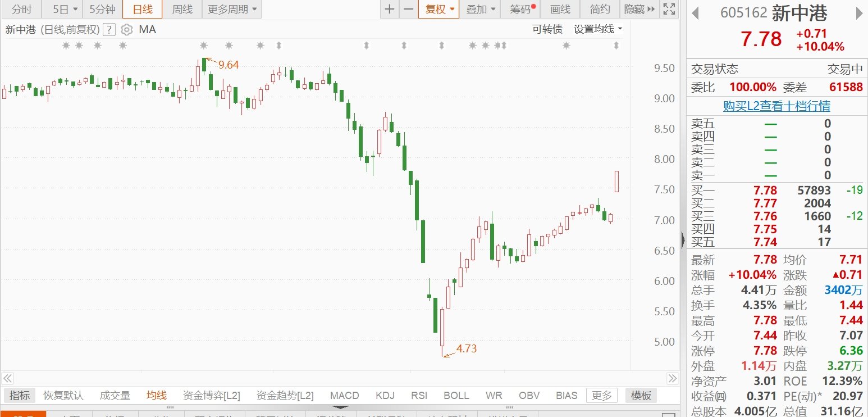868x417 pixels.
Task: Open 复权 dropdown
Action: (x=438, y=9)
